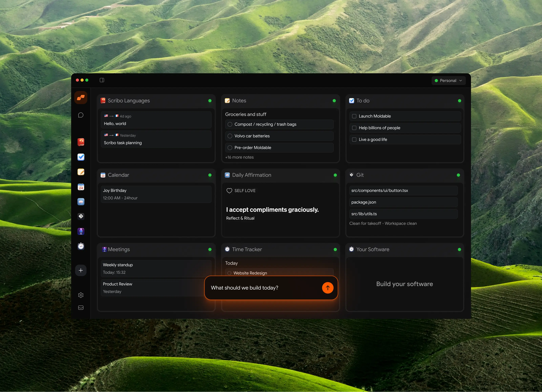Tick the Compost / recycling item circle
Image resolution: width=542 pixels, height=392 pixels.
tap(230, 124)
